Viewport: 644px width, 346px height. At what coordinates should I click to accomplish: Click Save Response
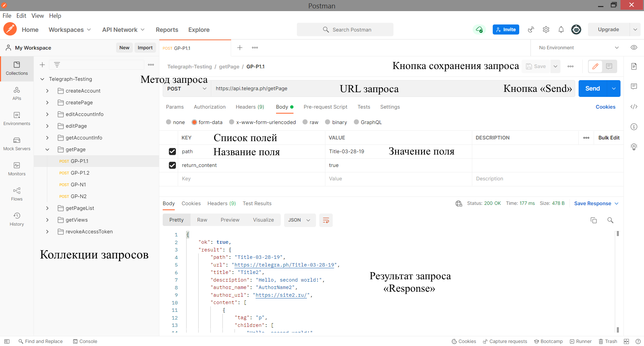click(593, 204)
